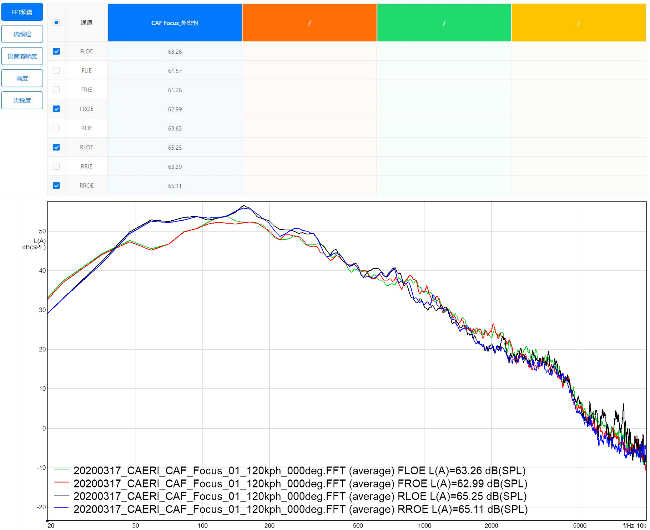Click the blue CAF Focus column header
Screen dimensions: 650x530
(175, 21)
